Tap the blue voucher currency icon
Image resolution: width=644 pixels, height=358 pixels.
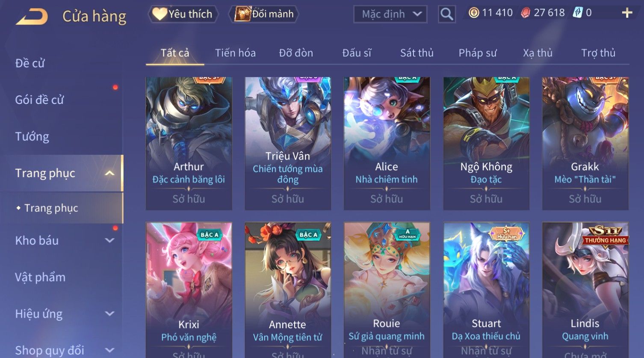pyautogui.click(x=578, y=13)
